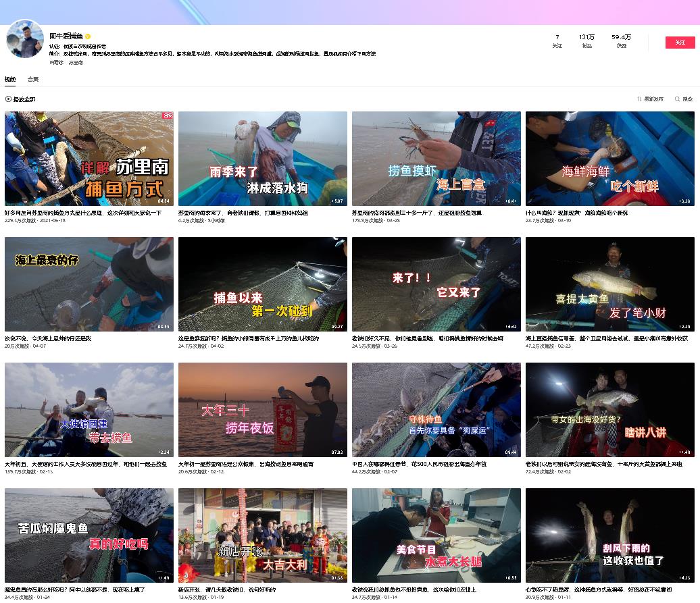Switch to the 视频 tab

point(10,80)
